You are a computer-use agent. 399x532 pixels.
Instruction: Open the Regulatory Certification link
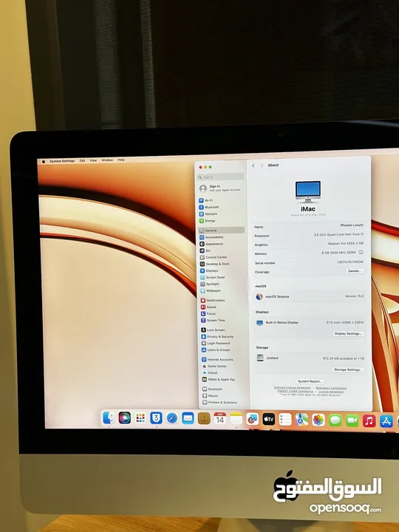click(332, 388)
